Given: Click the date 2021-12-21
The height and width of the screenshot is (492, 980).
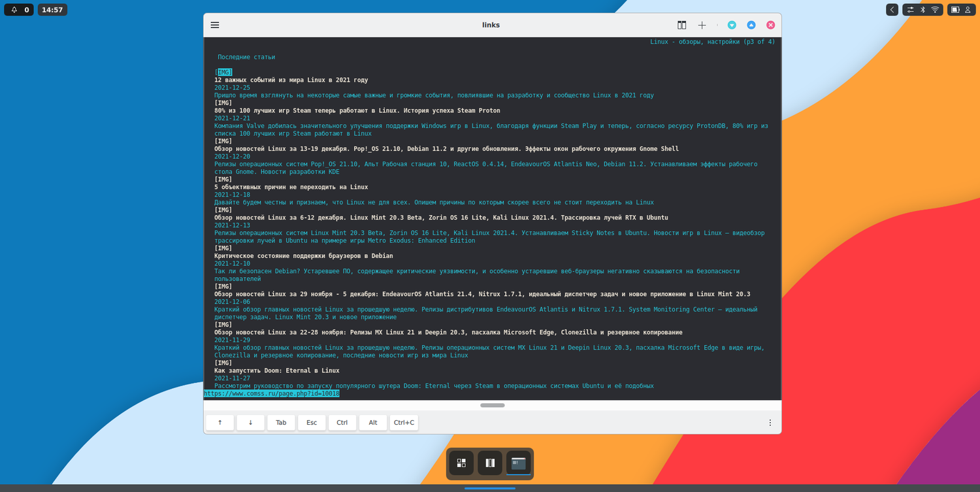Looking at the screenshot, I should [x=233, y=118].
